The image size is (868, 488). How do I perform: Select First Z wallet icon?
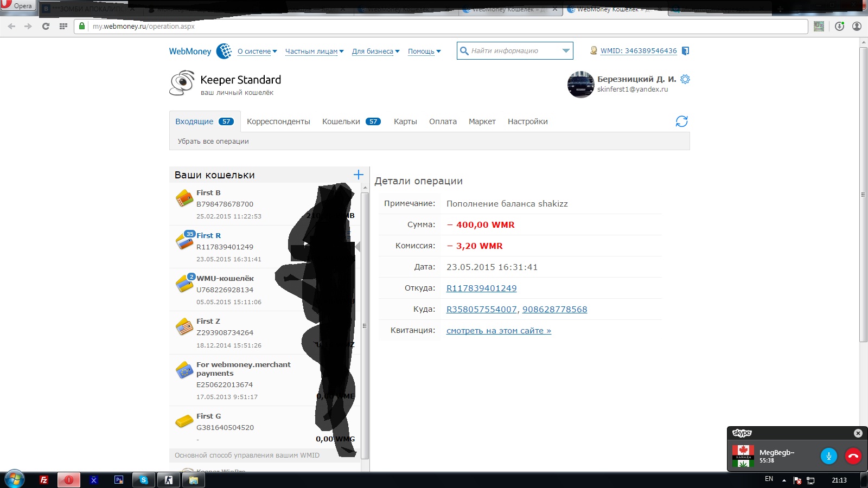tap(184, 326)
